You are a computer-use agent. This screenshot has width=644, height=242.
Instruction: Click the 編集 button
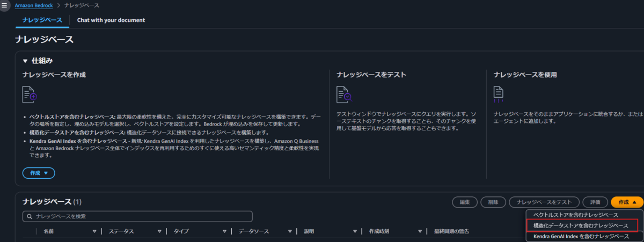[465, 202]
